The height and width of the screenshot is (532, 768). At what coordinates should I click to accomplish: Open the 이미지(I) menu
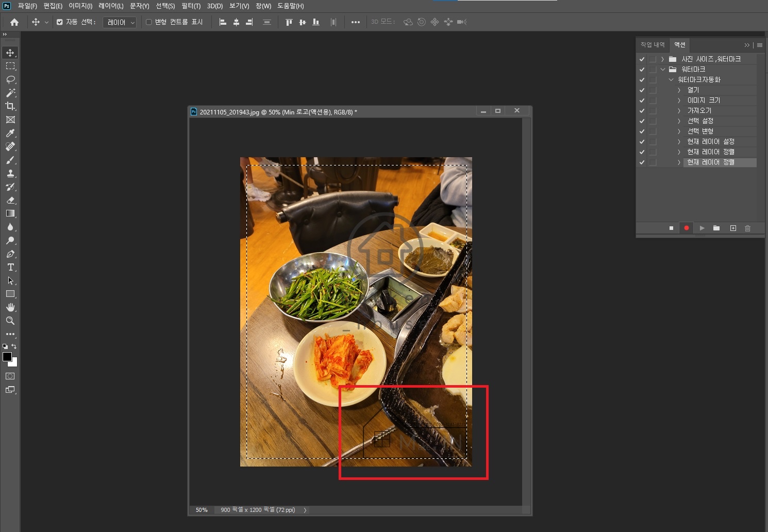click(x=80, y=6)
